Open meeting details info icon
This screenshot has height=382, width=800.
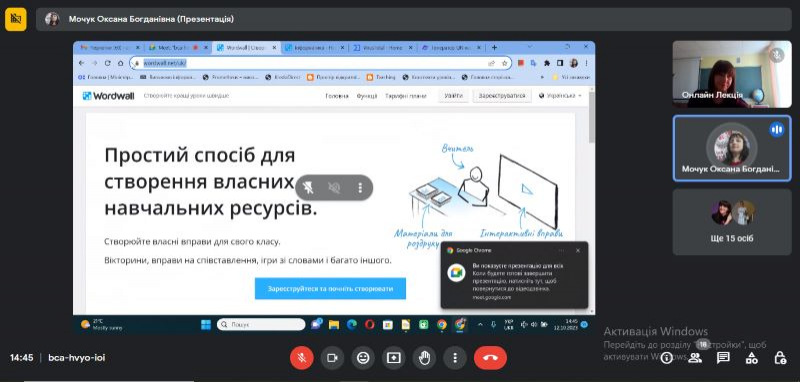click(x=666, y=358)
